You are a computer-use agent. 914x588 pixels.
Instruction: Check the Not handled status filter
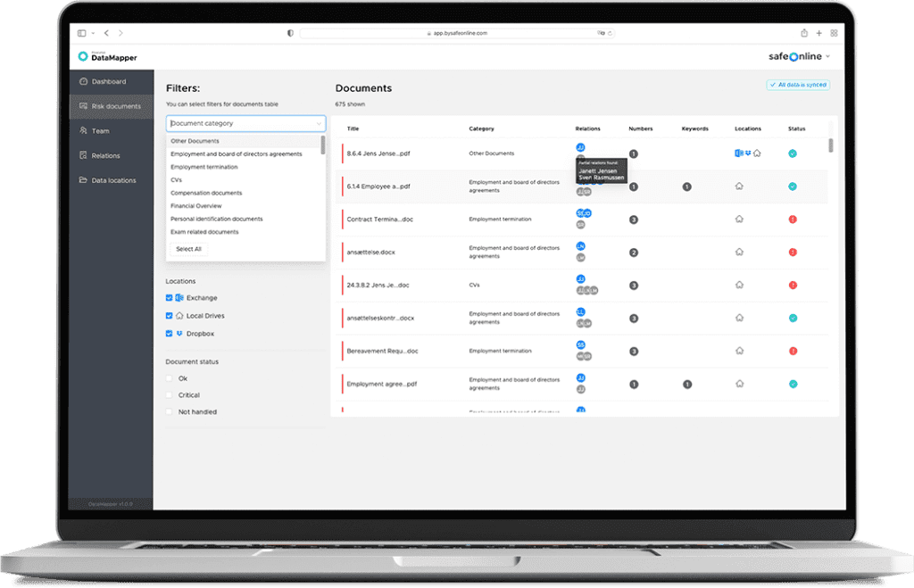click(x=169, y=411)
